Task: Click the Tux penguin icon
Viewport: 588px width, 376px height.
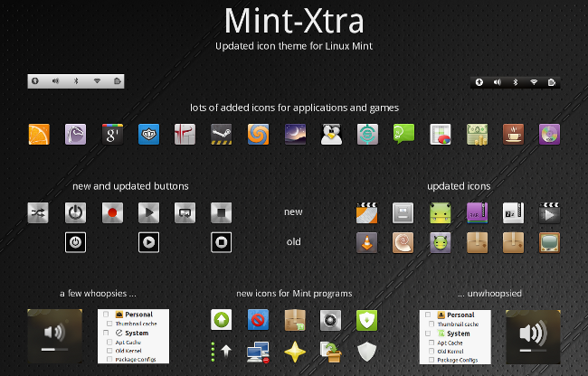Action: click(x=331, y=134)
